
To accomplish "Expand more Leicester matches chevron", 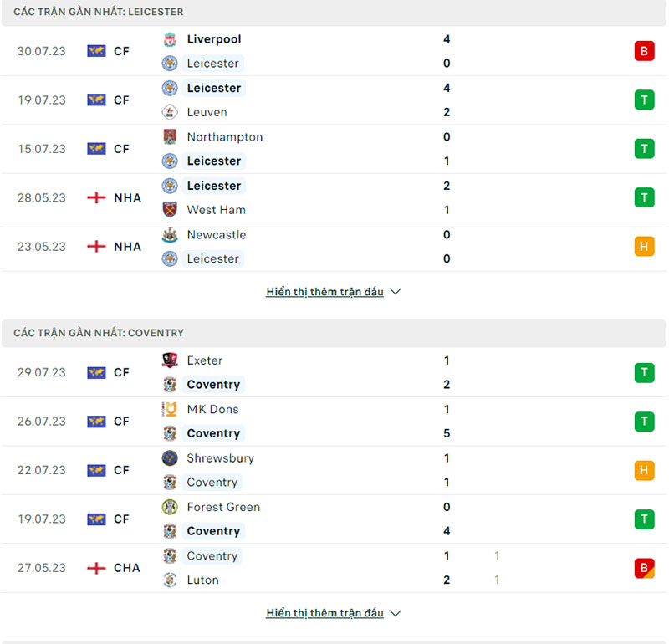I will (x=396, y=292).
